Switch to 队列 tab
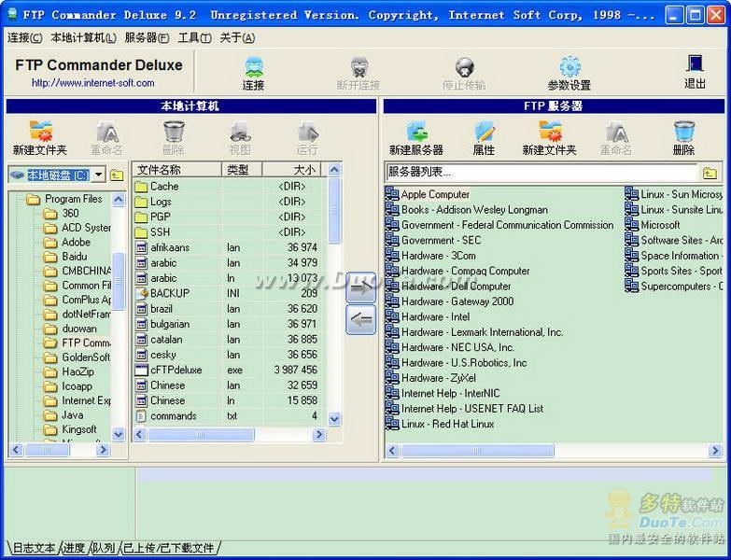 click(x=104, y=548)
